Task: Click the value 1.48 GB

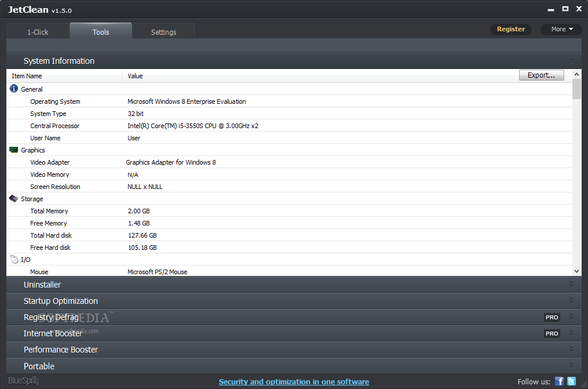Action: (139, 223)
